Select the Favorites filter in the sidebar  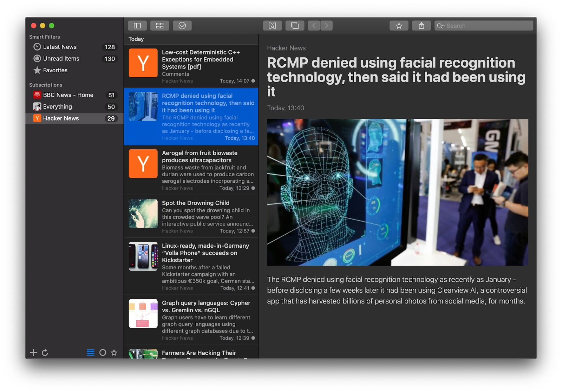point(55,70)
